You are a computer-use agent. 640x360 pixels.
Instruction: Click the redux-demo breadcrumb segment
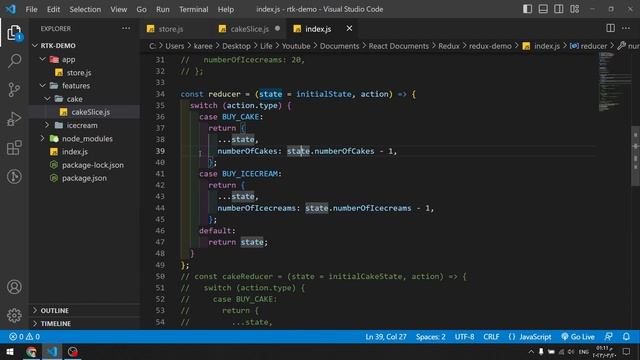coord(490,46)
